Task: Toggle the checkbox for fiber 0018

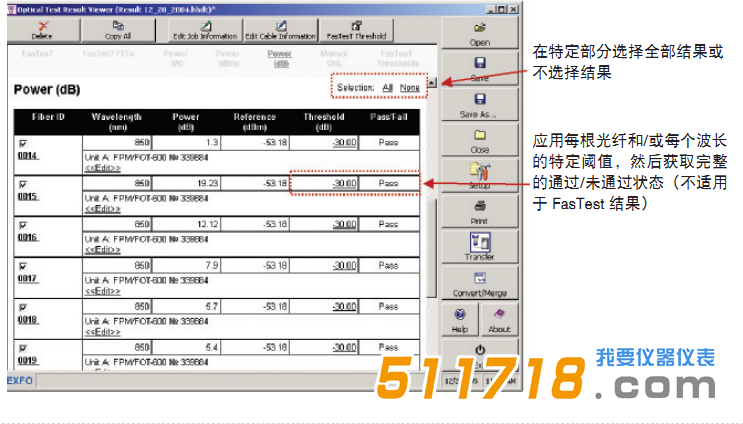Action: (22, 307)
